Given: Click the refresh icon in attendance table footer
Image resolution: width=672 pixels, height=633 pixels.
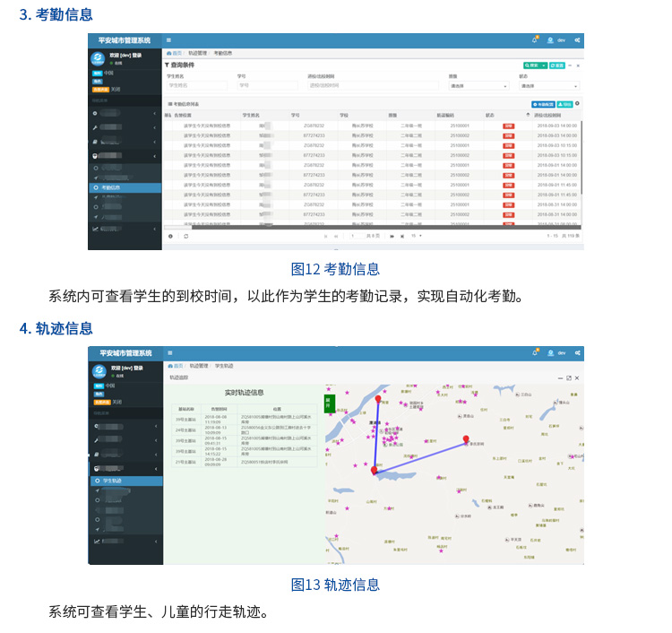Looking at the screenshot, I should pos(185,236).
